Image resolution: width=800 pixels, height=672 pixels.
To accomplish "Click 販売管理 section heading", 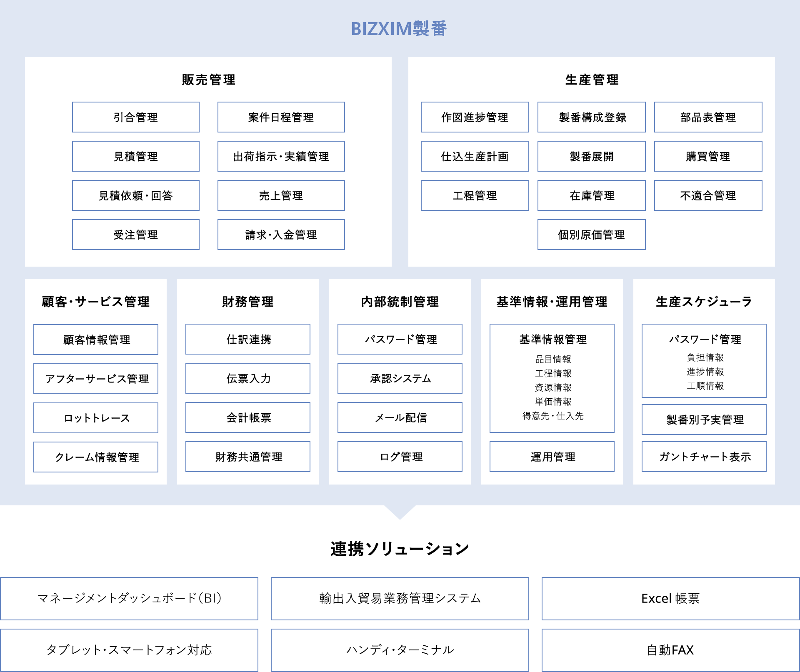I will tap(208, 80).
